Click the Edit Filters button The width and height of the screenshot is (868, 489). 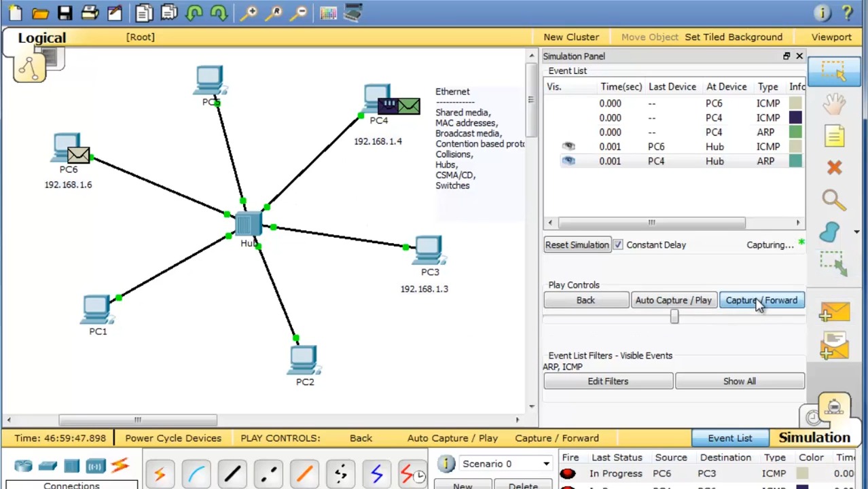point(608,382)
